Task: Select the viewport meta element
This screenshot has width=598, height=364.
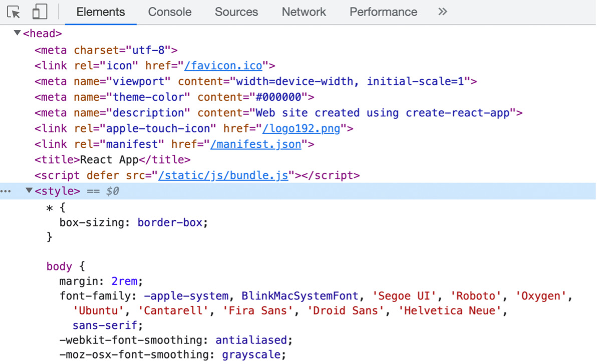Action: click(150, 81)
